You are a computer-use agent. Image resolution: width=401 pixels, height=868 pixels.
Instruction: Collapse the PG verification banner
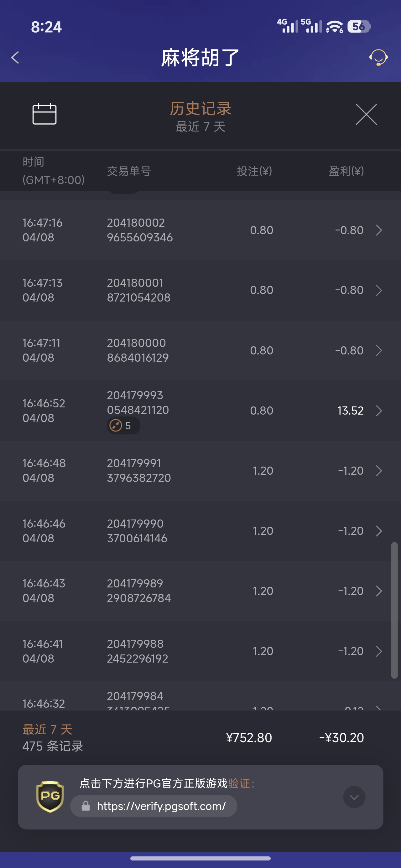354,797
